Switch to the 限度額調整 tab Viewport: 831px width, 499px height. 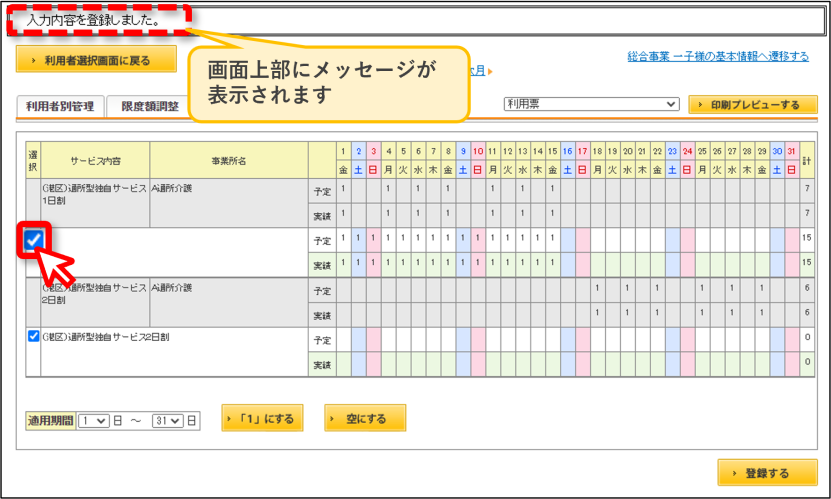[149, 106]
